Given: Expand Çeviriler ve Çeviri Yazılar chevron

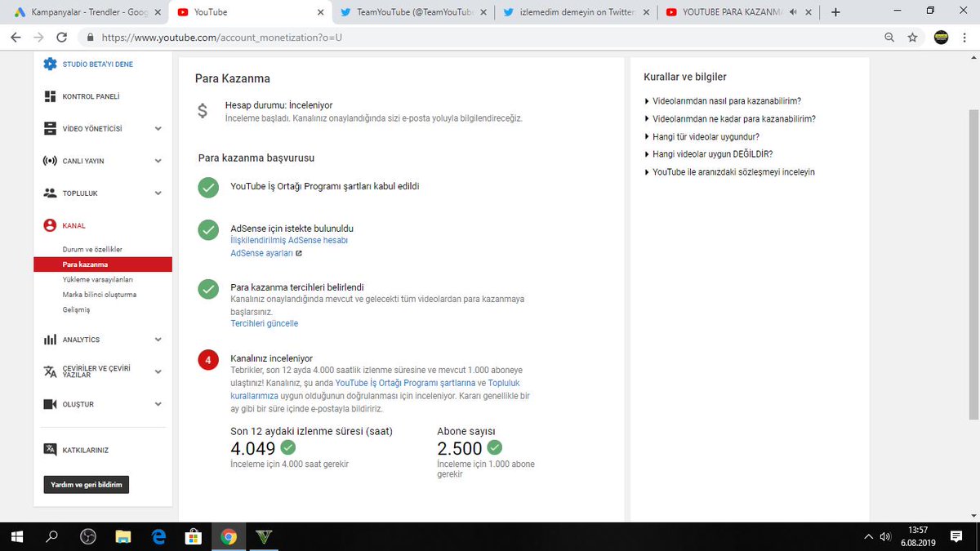Looking at the screenshot, I should point(158,371).
